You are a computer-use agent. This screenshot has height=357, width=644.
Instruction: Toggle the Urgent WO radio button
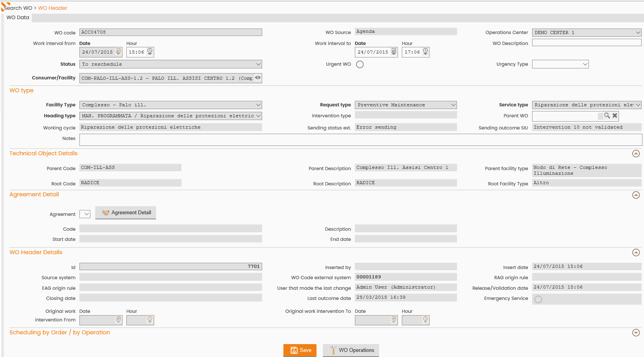click(360, 65)
